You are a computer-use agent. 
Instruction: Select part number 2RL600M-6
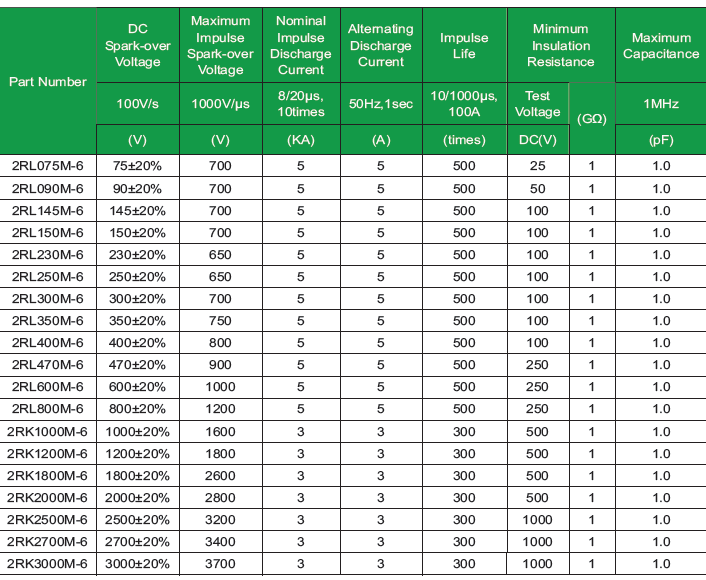(48, 387)
